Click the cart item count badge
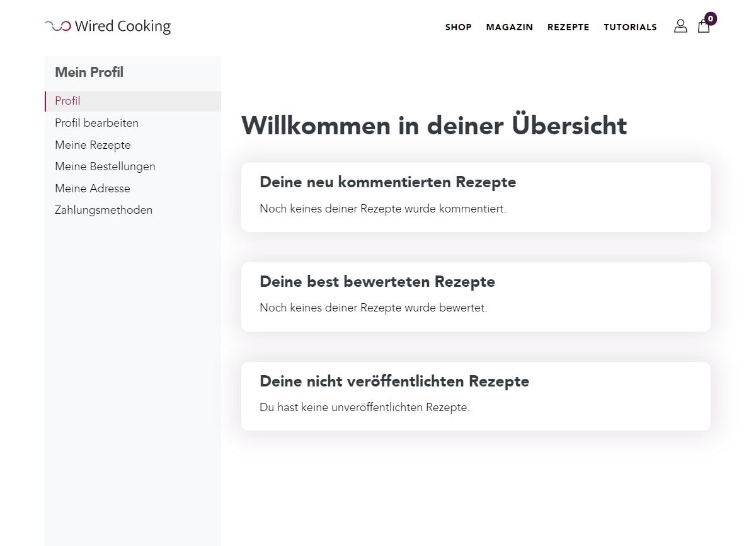Image resolution: width=756 pixels, height=546 pixels. point(711,19)
